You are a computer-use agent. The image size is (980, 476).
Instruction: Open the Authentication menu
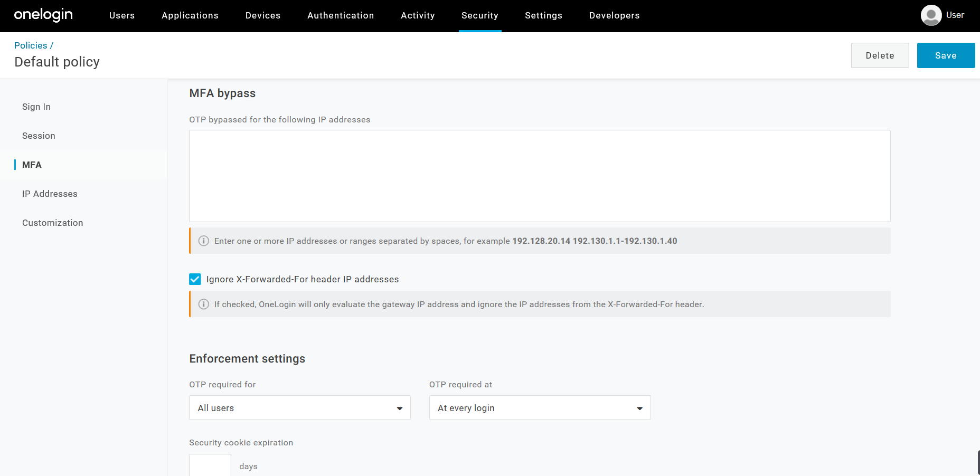click(x=341, y=16)
